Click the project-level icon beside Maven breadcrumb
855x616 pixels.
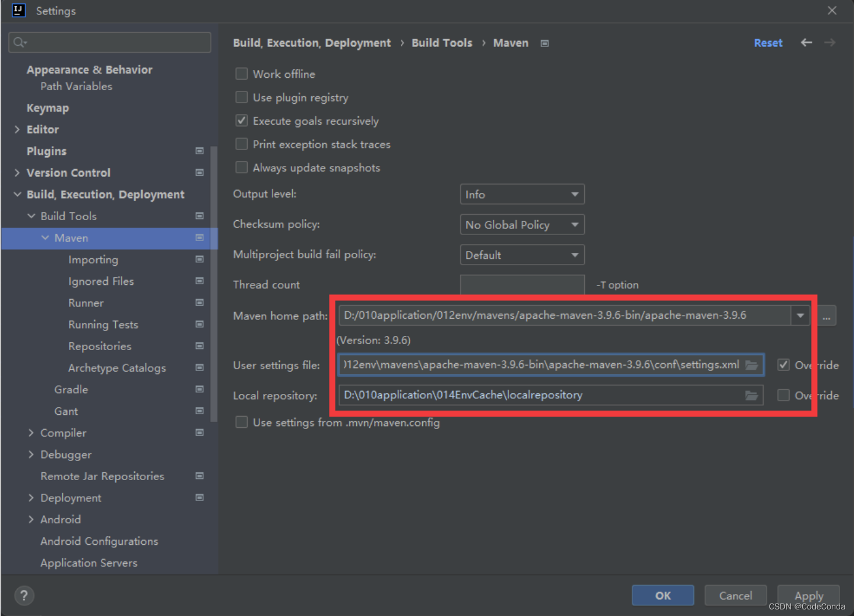pos(544,43)
